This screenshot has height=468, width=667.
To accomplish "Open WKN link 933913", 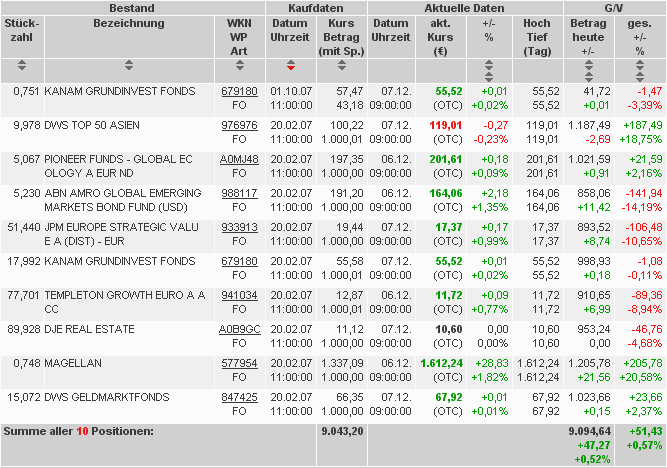I will (x=239, y=228).
